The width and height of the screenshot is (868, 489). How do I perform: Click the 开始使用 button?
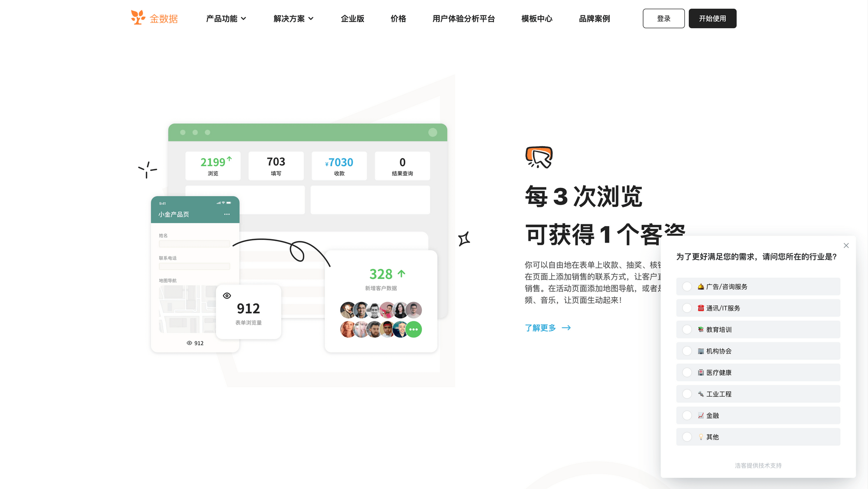pyautogui.click(x=712, y=18)
